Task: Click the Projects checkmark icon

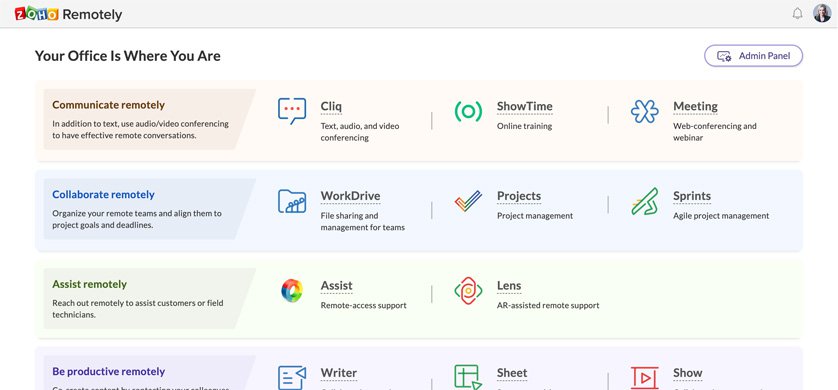Action: (x=468, y=201)
